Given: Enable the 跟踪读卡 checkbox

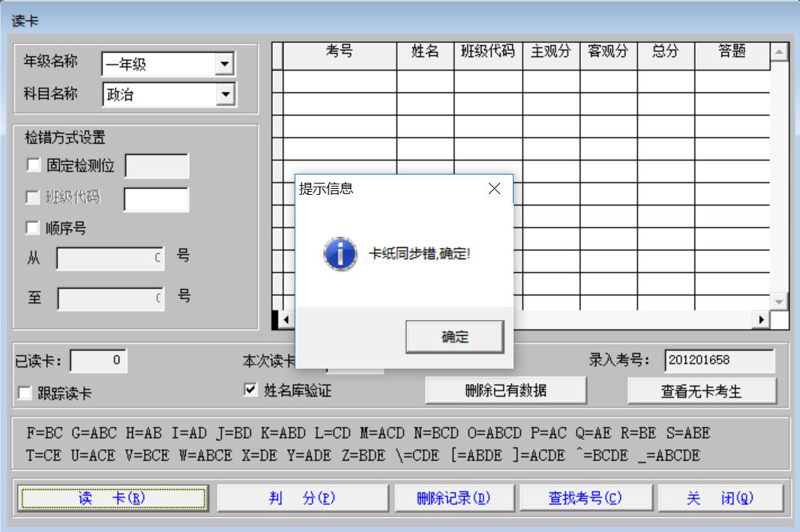Looking at the screenshot, I should 24,393.
